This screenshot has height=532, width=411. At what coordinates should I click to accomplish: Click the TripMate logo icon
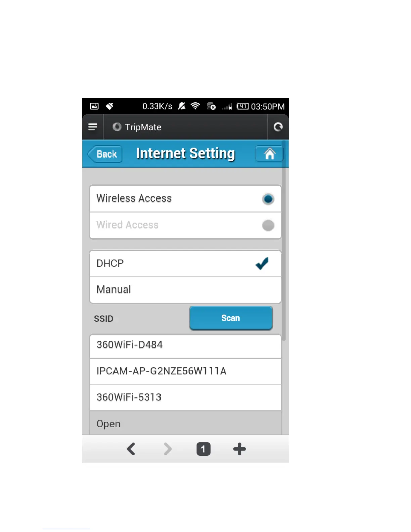[117, 127]
